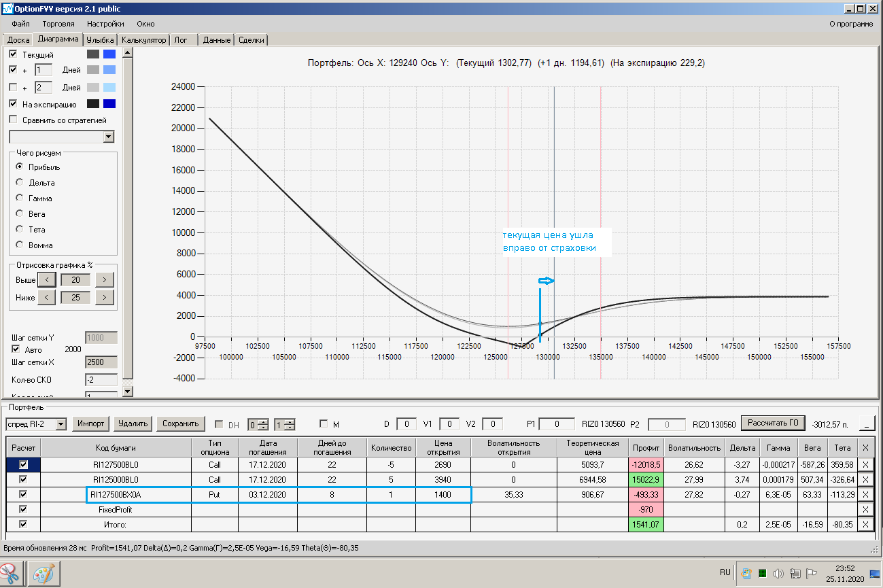This screenshot has width=883, height=588.
Task: Click the blue swatch for Текущий curve
Action: 109,54
